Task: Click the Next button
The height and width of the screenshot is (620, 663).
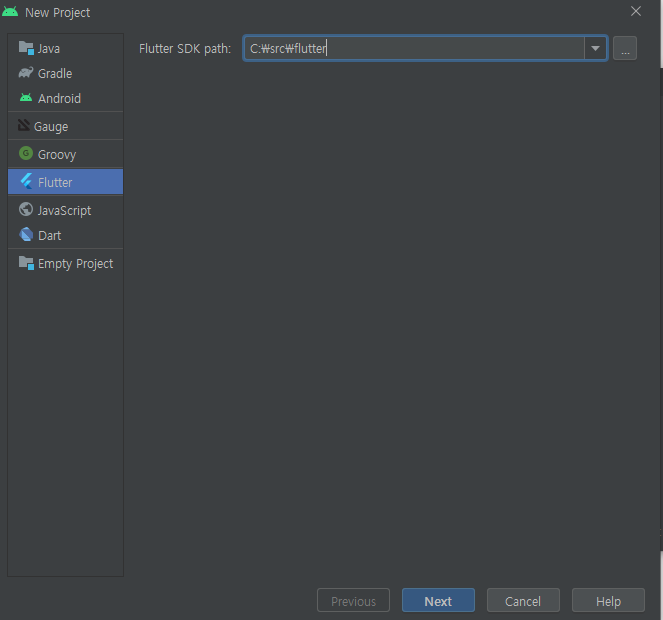Action: (x=438, y=601)
